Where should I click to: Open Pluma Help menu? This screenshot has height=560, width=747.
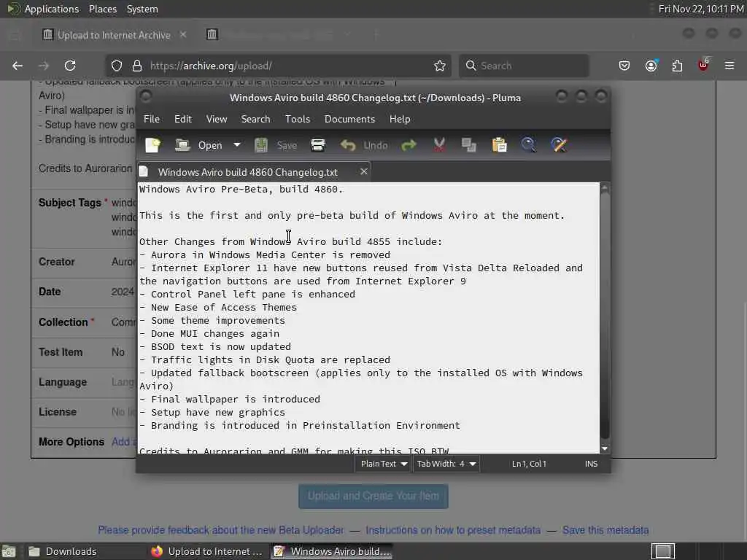(x=400, y=119)
